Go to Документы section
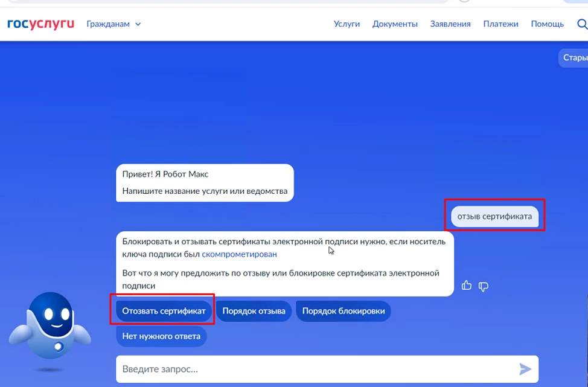The height and width of the screenshot is (387, 588). [395, 24]
